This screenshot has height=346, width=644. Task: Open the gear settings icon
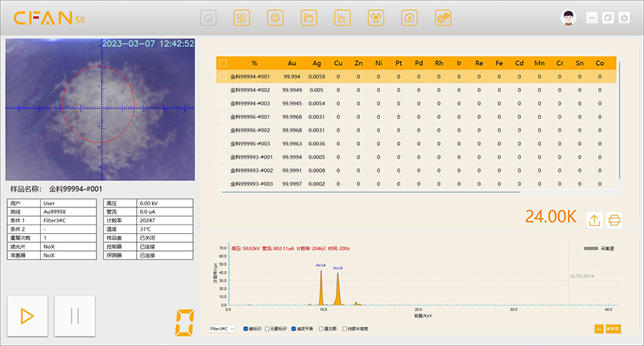click(275, 18)
